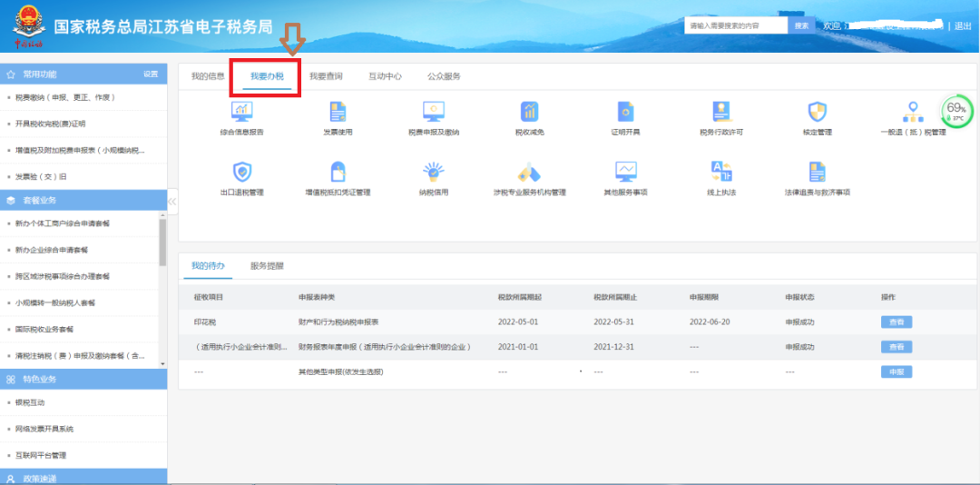Click the 特色业务 section header
Viewport: 980px width, 485px height.
point(83,380)
